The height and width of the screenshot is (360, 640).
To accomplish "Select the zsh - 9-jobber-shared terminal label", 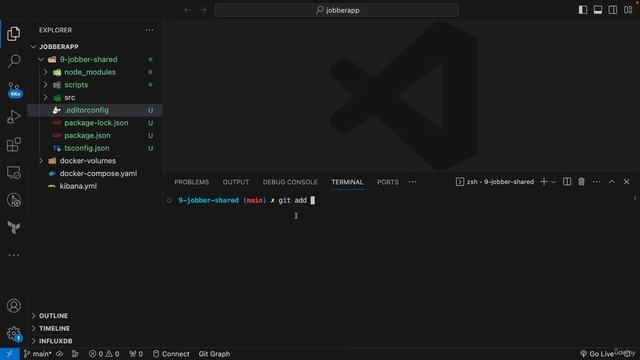I will click(x=495, y=182).
